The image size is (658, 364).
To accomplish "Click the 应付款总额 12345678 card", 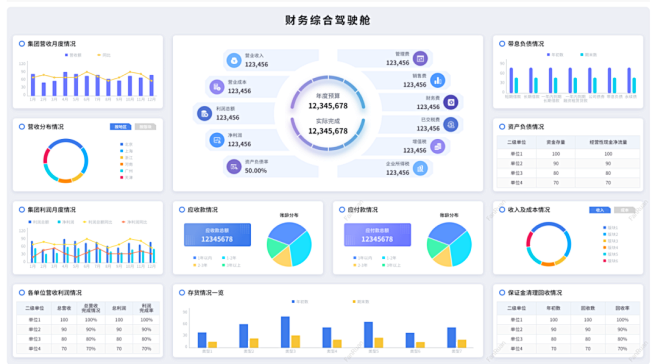I will 377,235.
